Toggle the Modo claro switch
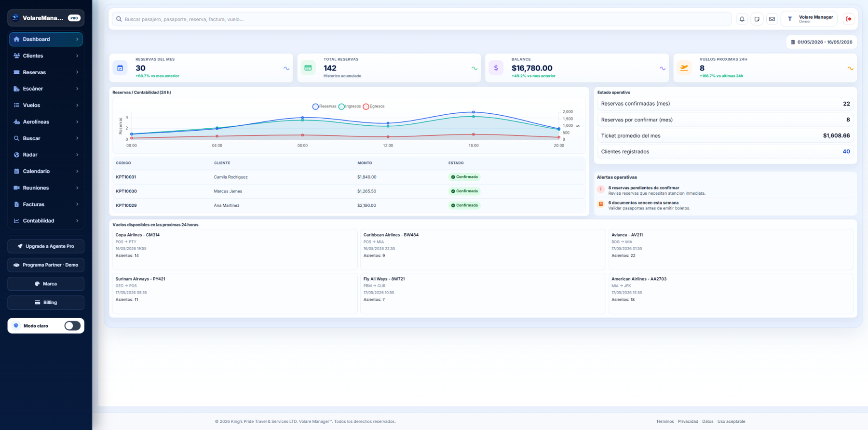 [72, 326]
